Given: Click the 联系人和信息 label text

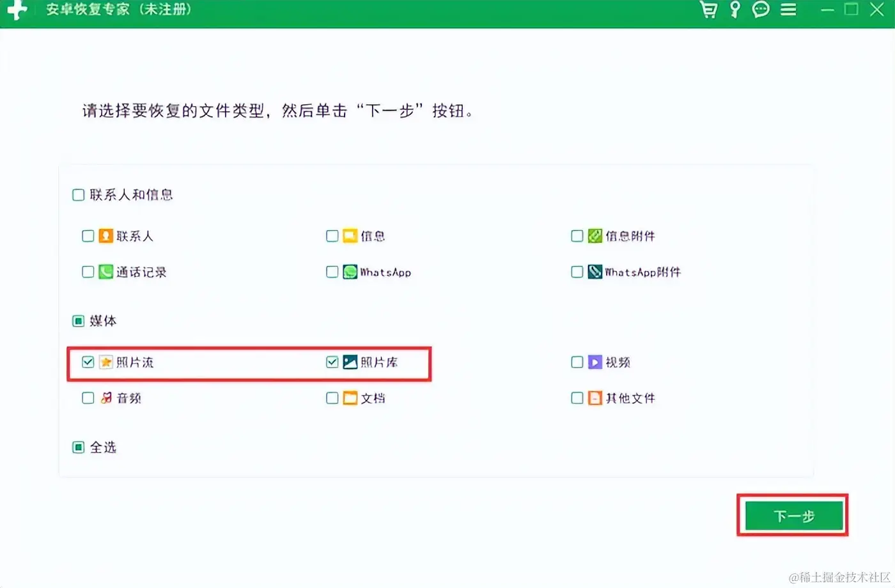Looking at the screenshot, I should click(x=131, y=195).
